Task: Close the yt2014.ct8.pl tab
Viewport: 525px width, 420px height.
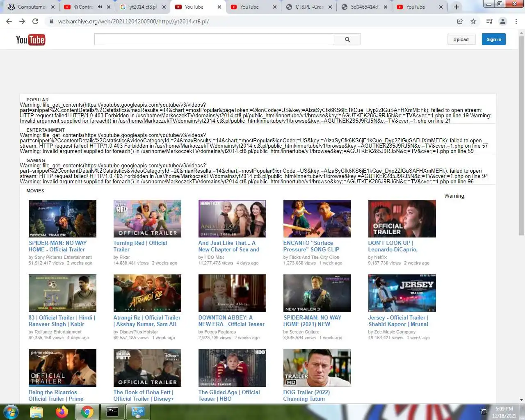Action: (164, 7)
